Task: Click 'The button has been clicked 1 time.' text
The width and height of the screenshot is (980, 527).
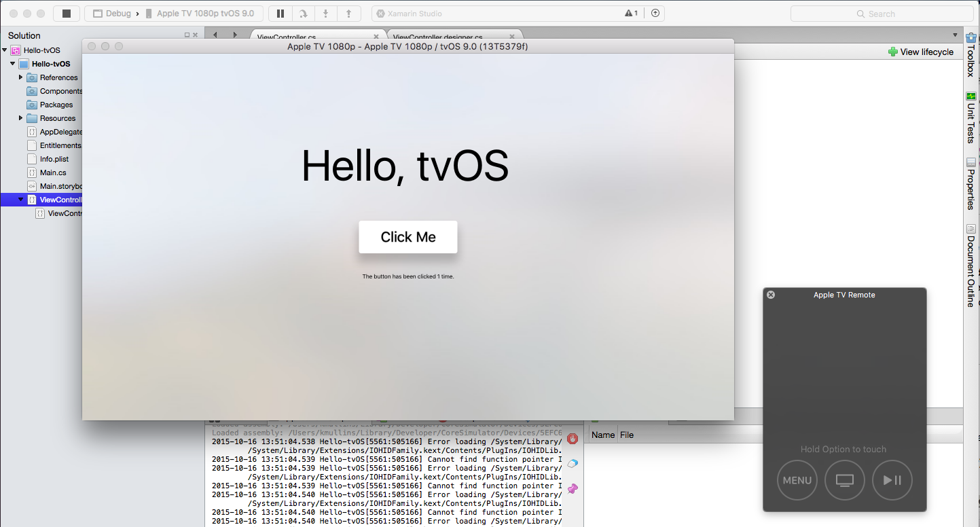Action: click(408, 276)
